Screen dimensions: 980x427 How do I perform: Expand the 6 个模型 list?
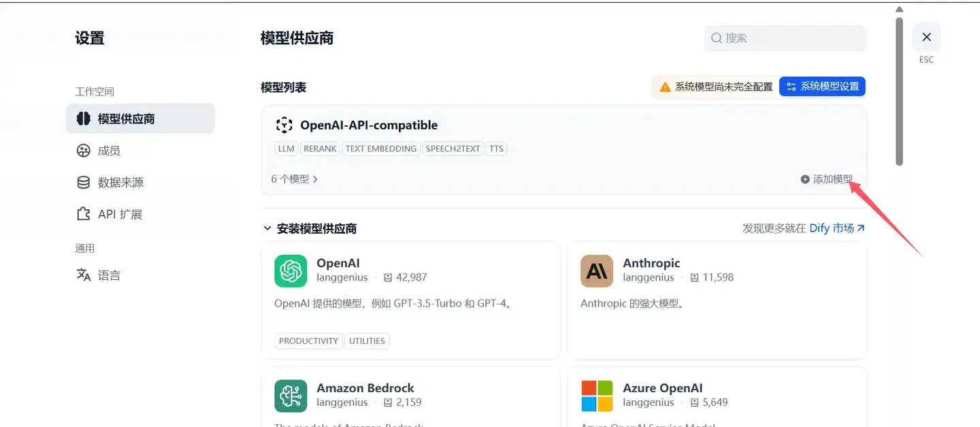tap(295, 179)
